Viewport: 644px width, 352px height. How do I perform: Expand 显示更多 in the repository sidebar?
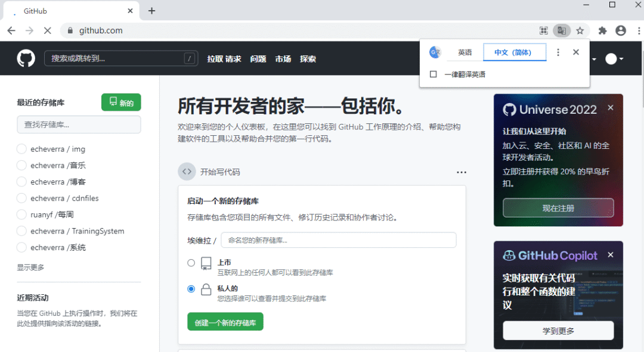tap(30, 267)
